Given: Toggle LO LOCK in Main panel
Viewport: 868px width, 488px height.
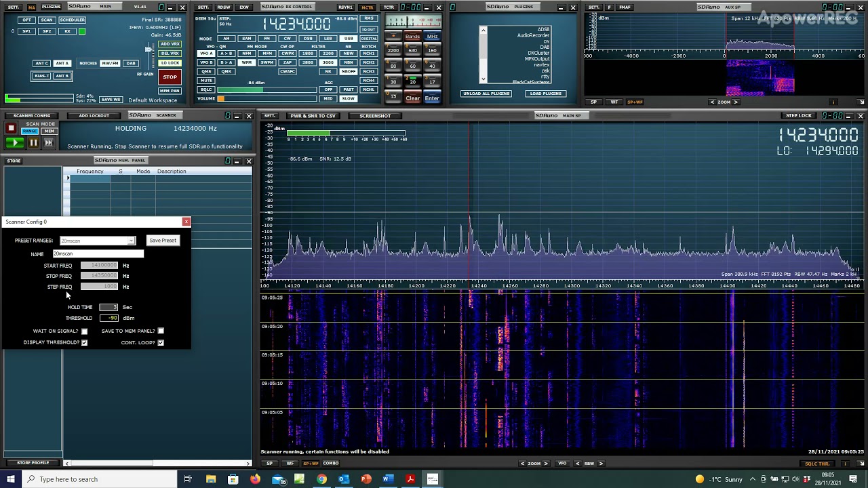Looking at the screenshot, I should tap(170, 63).
